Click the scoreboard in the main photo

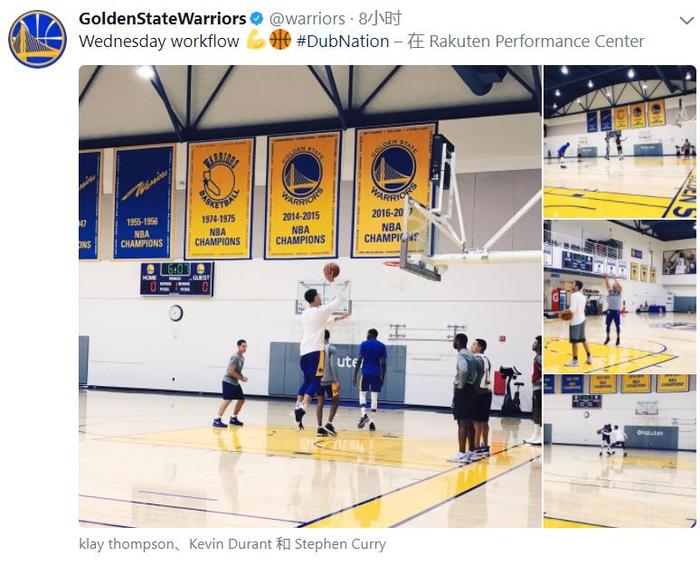pos(177,279)
